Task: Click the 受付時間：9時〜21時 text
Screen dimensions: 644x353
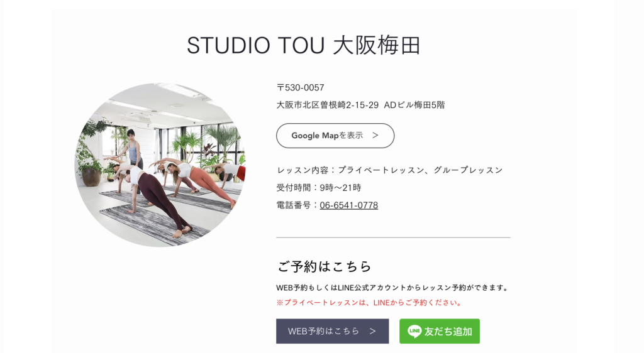Action: coord(319,188)
